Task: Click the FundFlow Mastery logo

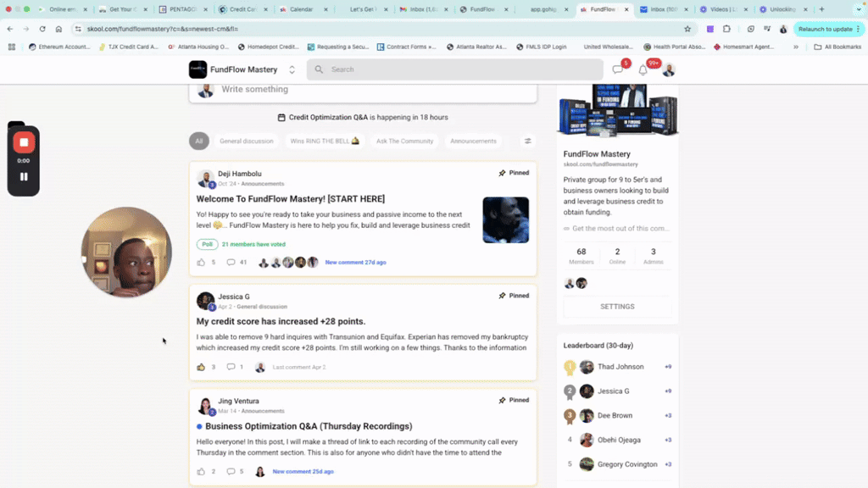Action: (x=198, y=69)
